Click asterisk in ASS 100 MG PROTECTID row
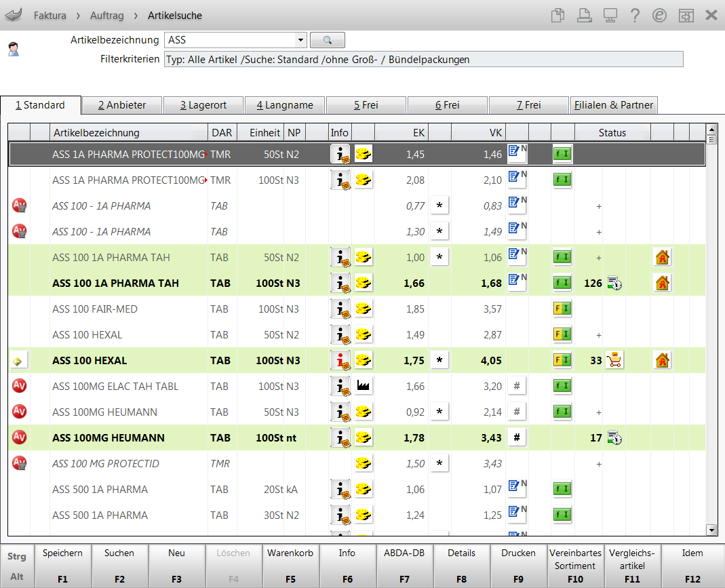This screenshot has height=588, width=725. (439, 463)
